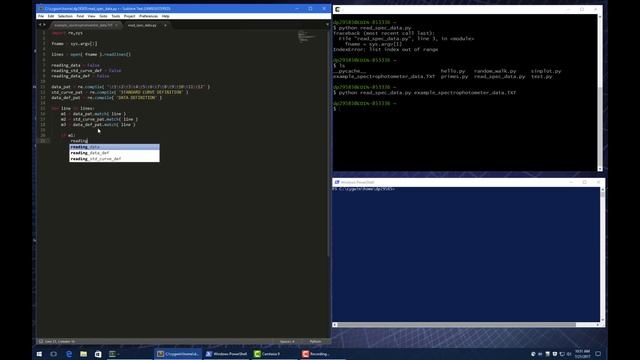The width and height of the screenshot is (640, 360).
Task: Open the Store icon on the taskbar
Action: tap(98, 354)
